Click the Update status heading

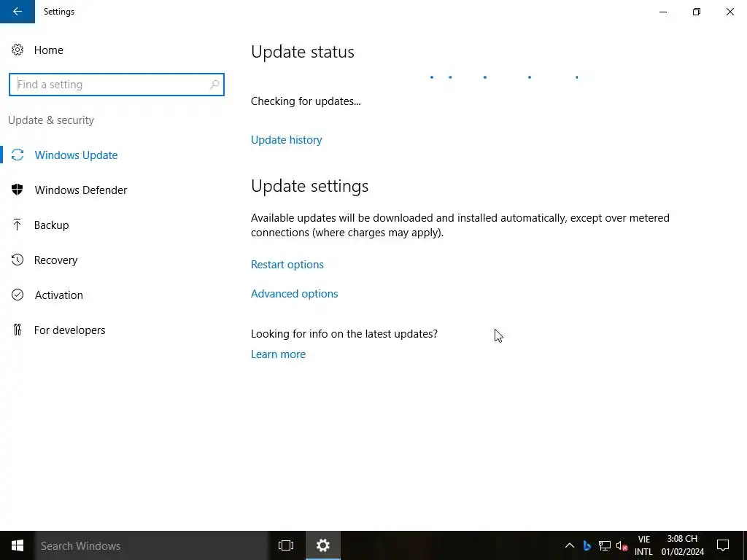point(303,52)
